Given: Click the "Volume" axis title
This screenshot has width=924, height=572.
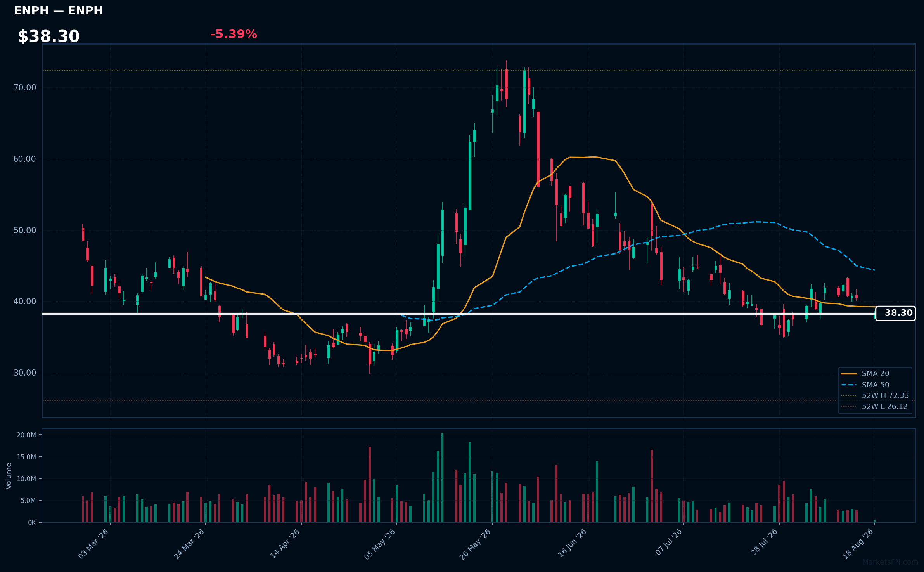Looking at the screenshot, I should 9,476.
